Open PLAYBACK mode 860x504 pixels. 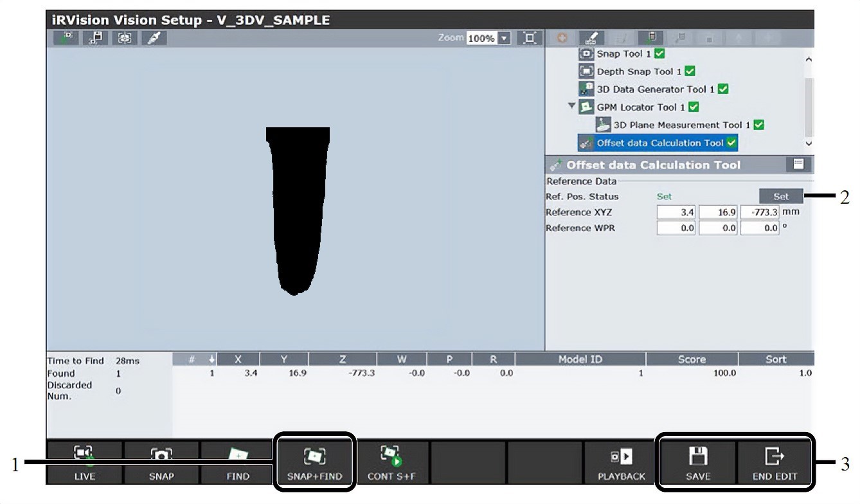(621, 462)
